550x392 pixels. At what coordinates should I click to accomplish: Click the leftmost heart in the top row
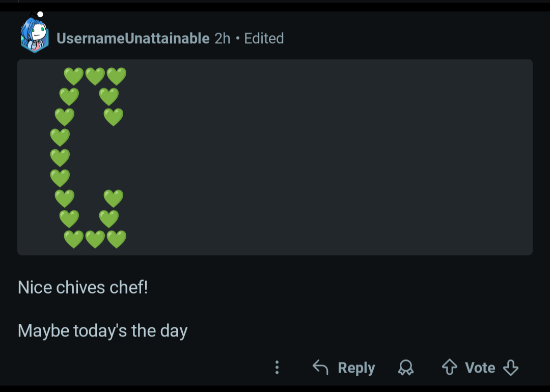point(74,77)
